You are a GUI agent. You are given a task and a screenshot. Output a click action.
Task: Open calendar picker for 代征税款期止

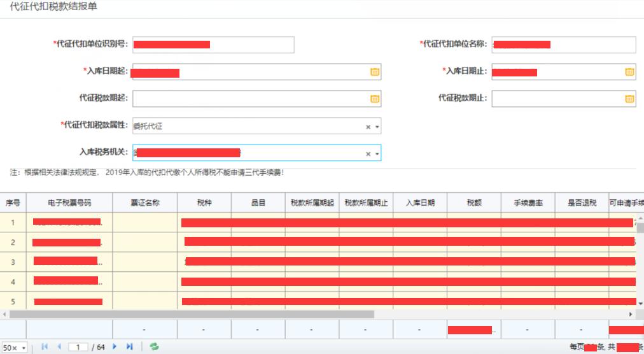[x=629, y=99]
